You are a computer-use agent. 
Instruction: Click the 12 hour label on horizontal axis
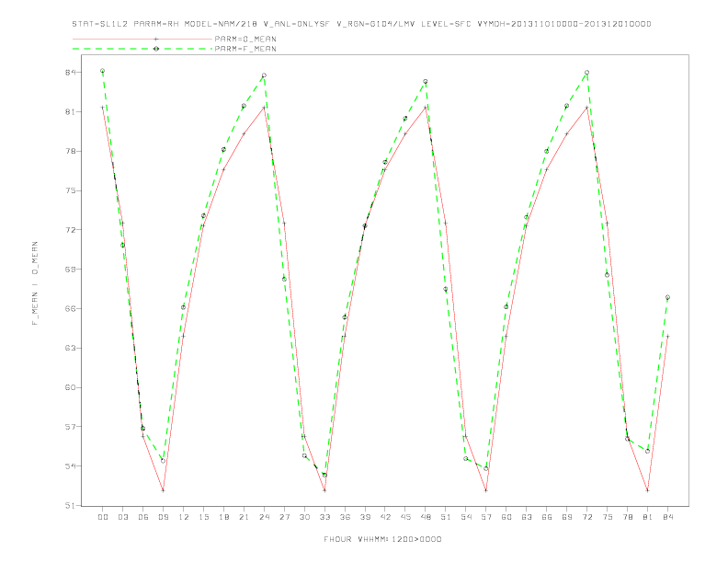(x=184, y=517)
